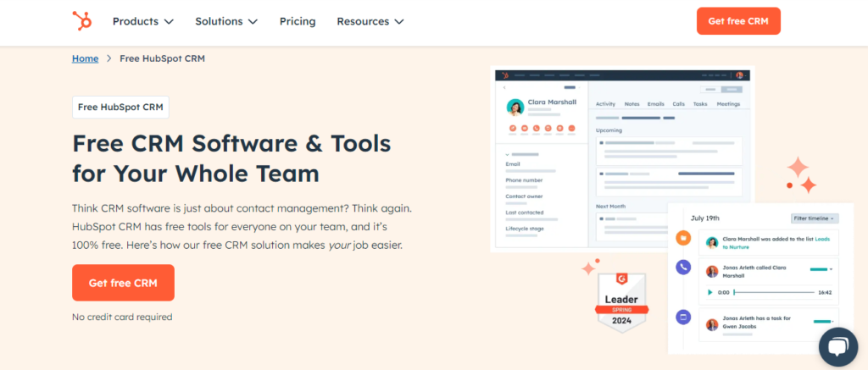Viewport: 868px width, 370px height.
Task: Click the HubSpot sprocket logo
Action: [x=82, y=21]
